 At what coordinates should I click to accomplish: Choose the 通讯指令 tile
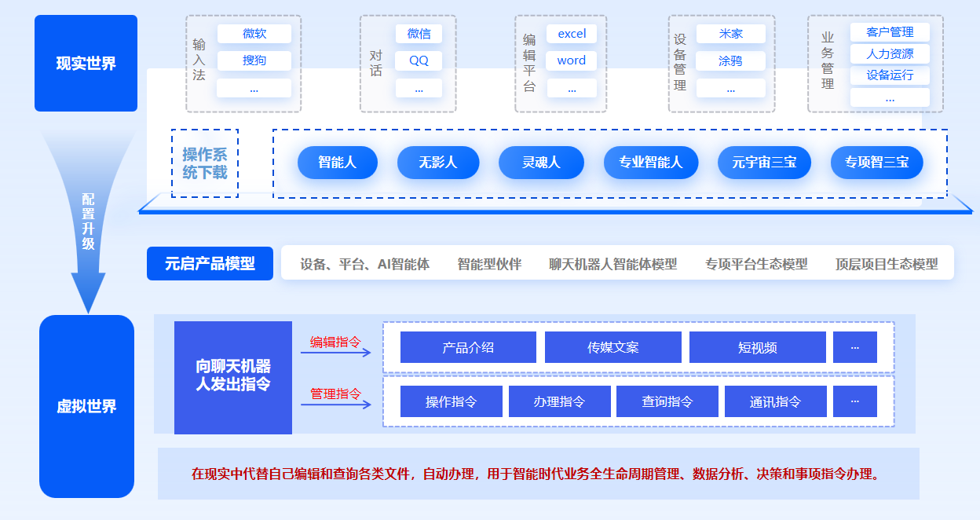pos(775,401)
